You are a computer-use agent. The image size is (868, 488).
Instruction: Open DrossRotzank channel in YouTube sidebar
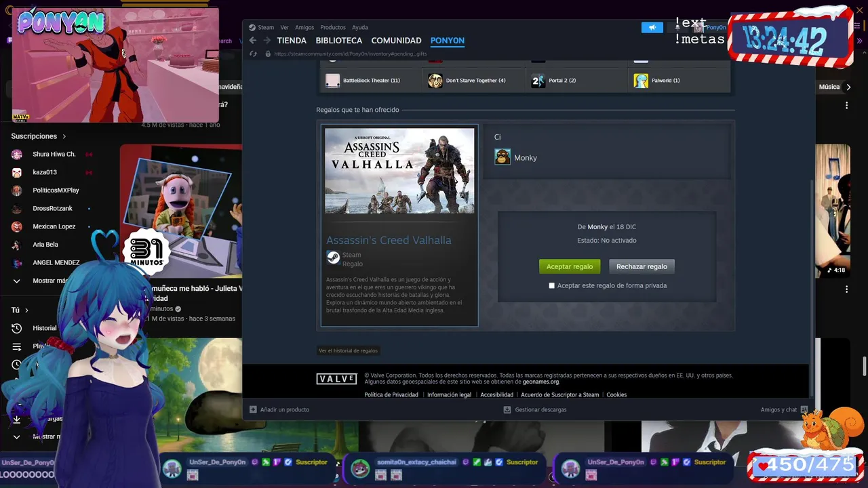coord(52,208)
